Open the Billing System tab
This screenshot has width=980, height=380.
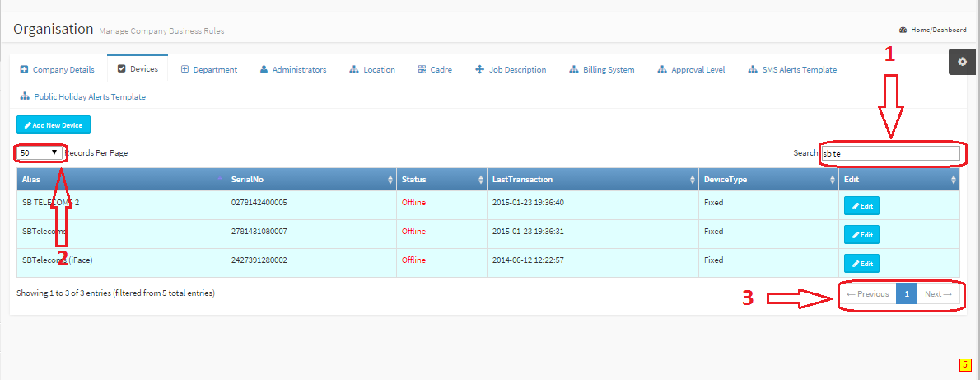click(602, 70)
